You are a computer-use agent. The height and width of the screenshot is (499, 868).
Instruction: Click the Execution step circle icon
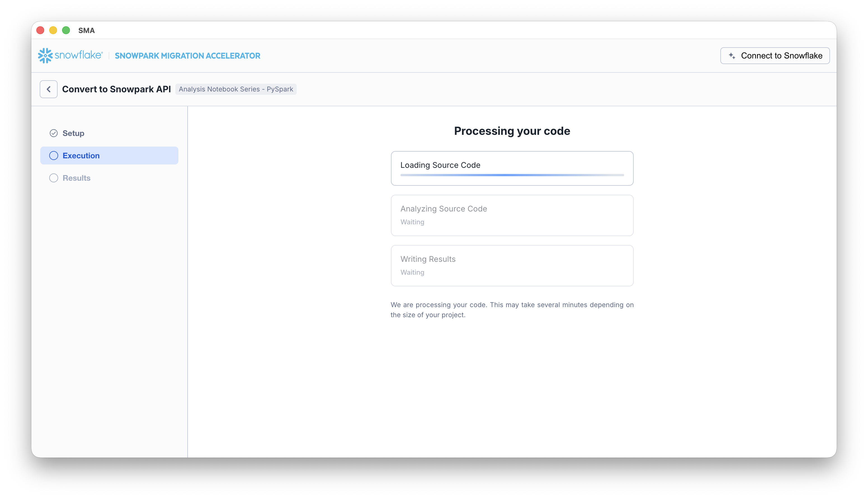tap(53, 155)
